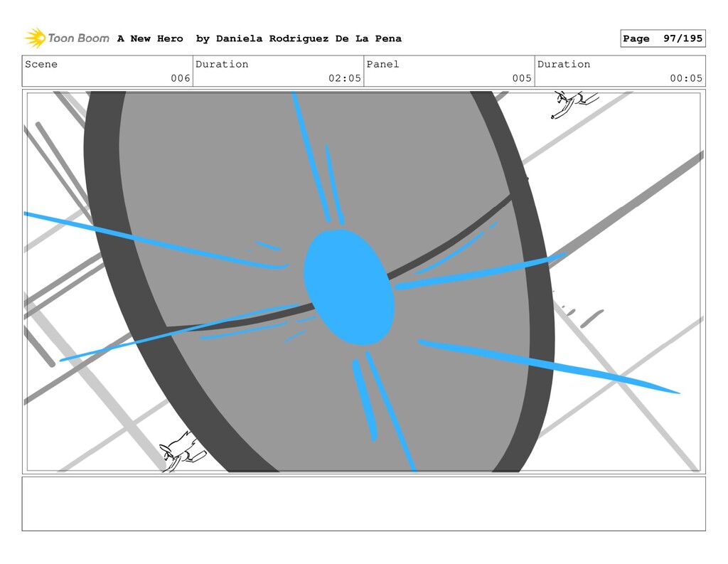728x564 pixels.
Task: Click the empty notes box below the panel
Action: [363, 504]
